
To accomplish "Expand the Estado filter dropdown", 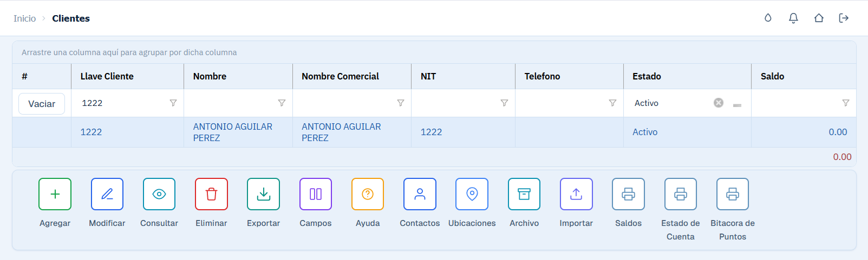I will point(737,105).
